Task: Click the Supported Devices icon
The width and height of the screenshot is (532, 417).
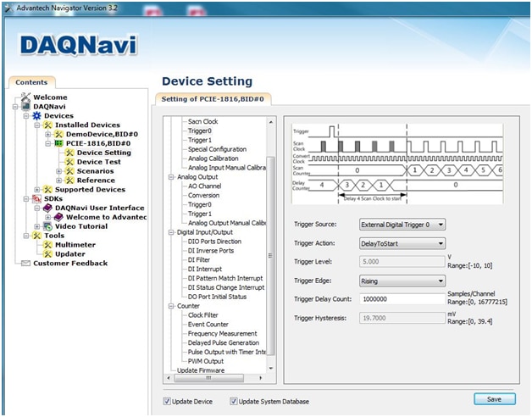Action: tap(47, 189)
